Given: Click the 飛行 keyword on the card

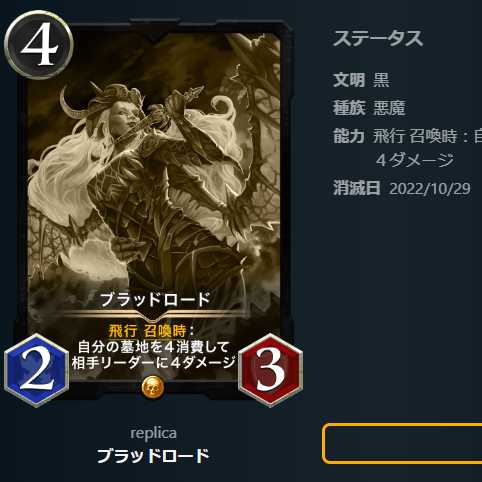Looking at the screenshot, I should [x=123, y=331].
